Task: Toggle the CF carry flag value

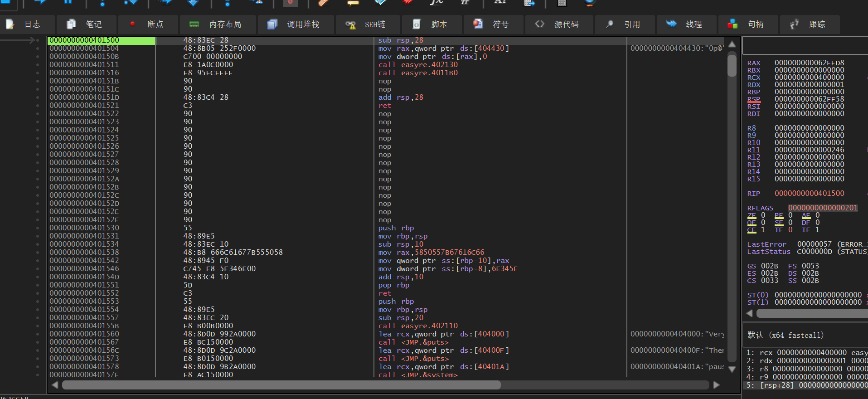Action: coord(763,230)
